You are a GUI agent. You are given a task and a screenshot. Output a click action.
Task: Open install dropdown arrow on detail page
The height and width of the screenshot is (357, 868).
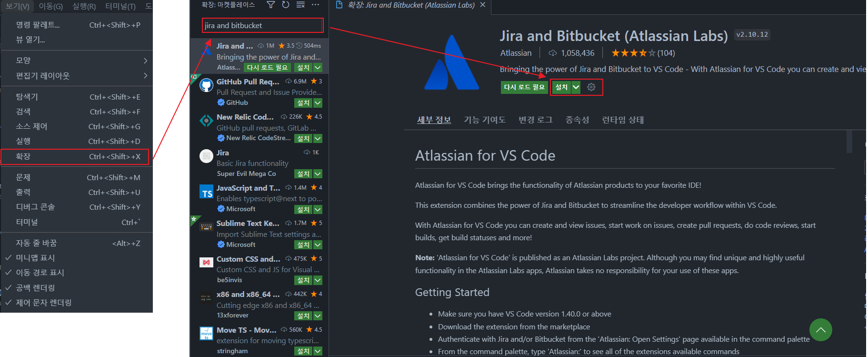point(576,87)
